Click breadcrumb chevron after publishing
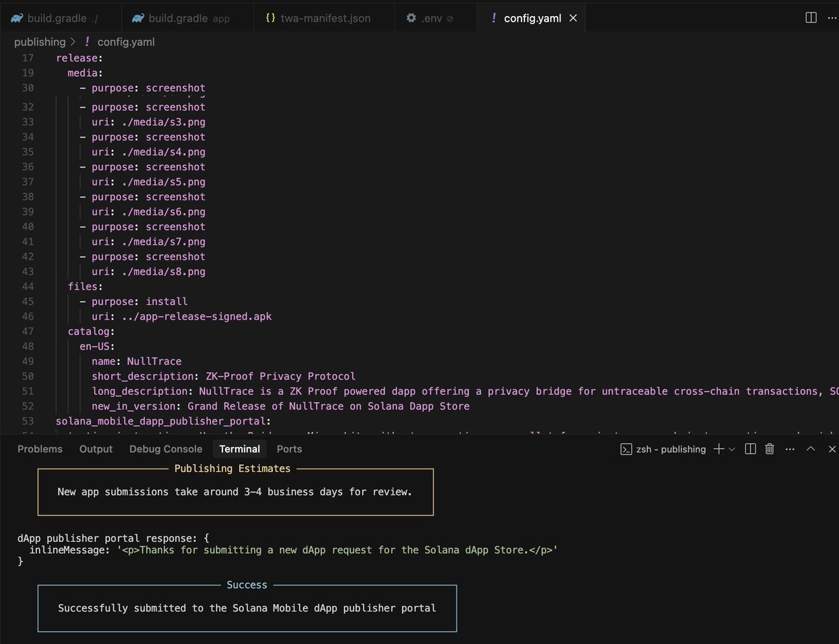Screen dimensions: 839x644 coord(73,42)
